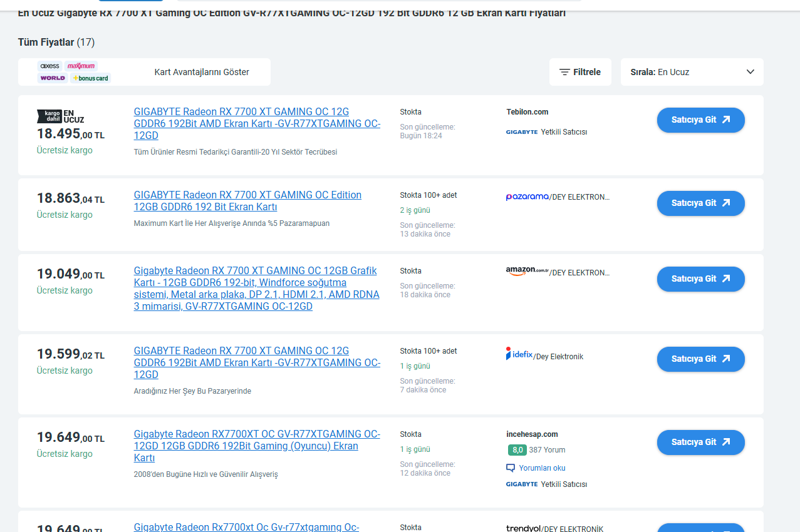
Task: Go to incehesap seller with Satıcıya Git
Action: pyautogui.click(x=701, y=442)
